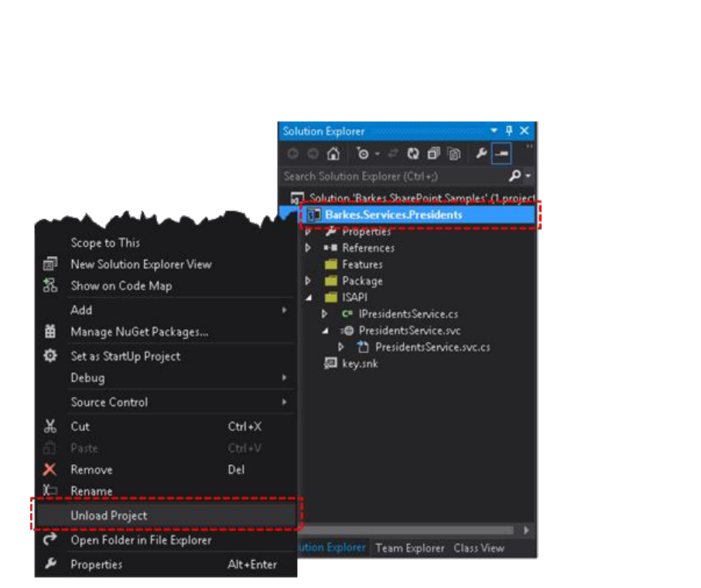Image resolution: width=701 pixels, height=588 pixels.
Task: Expand the References node
Action: click(308, 248)
